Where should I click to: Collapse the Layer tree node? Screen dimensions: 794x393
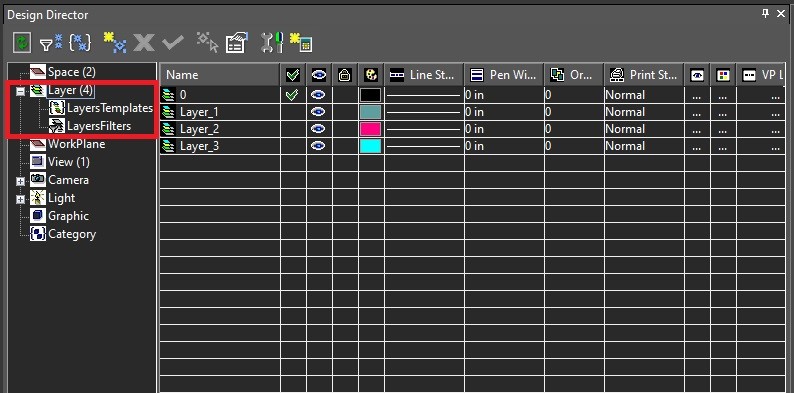(21, 92)
